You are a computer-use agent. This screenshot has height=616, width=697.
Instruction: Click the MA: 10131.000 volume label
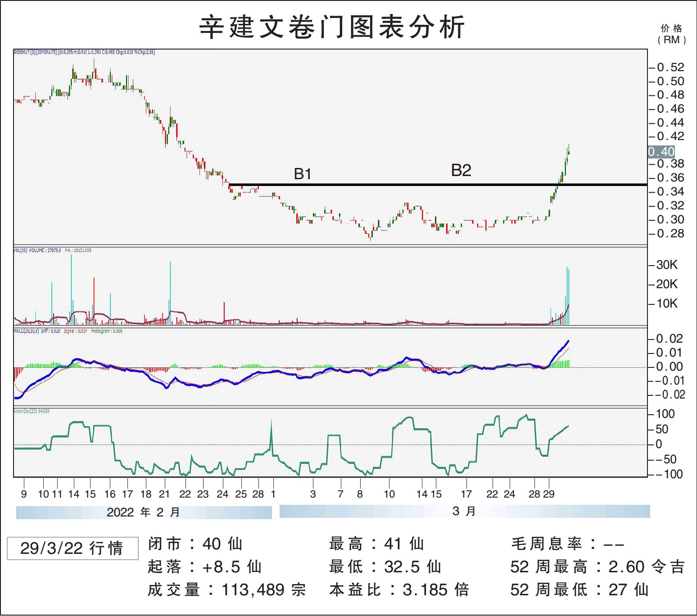point(78,250)
